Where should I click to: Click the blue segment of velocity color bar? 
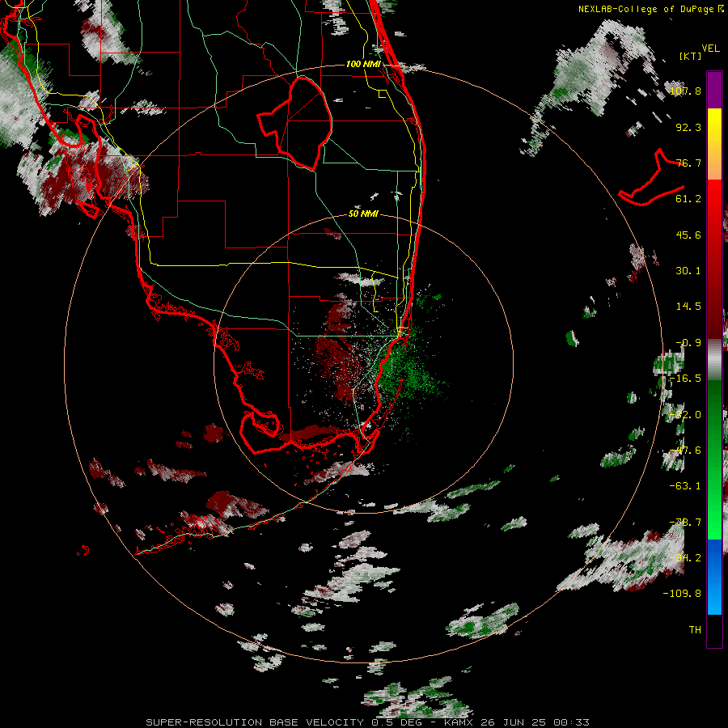tap(714, 577)
